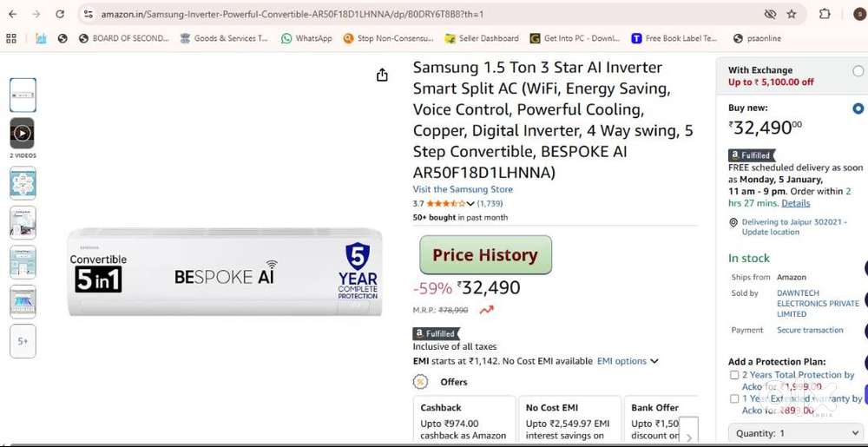
Task: Bookmark this page with the star icon
Action: (792, 14)
